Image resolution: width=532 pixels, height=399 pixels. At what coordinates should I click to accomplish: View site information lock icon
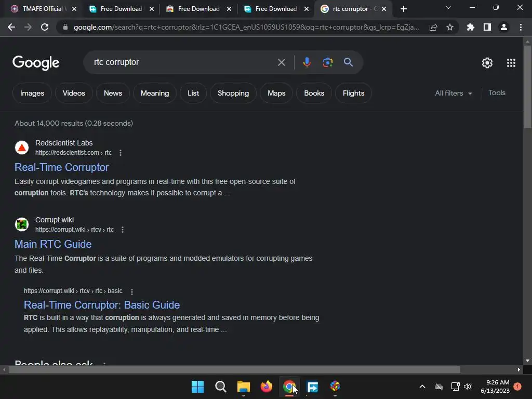65,27
